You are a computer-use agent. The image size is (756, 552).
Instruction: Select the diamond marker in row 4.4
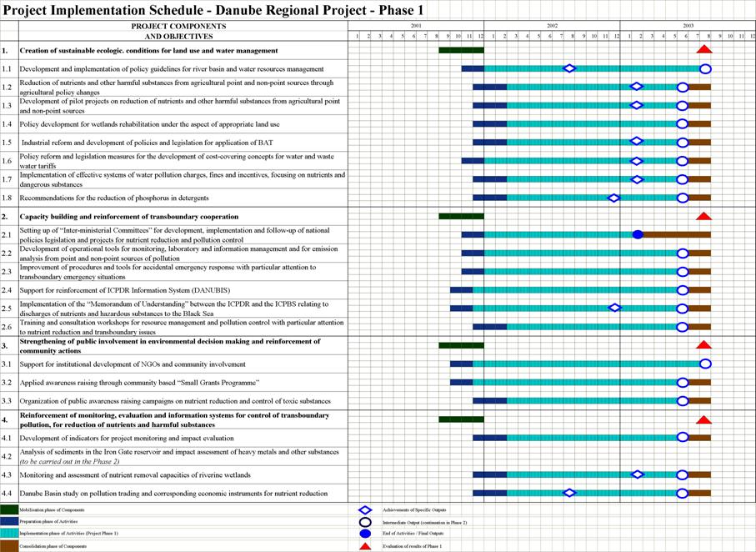coord(569,493)
